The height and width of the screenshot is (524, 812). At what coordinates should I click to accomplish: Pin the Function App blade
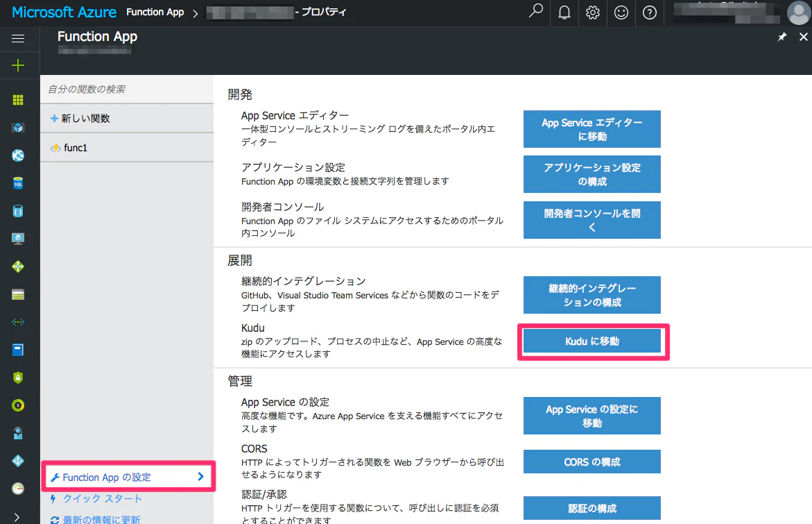pyautogui.click(x=782, y=37)
